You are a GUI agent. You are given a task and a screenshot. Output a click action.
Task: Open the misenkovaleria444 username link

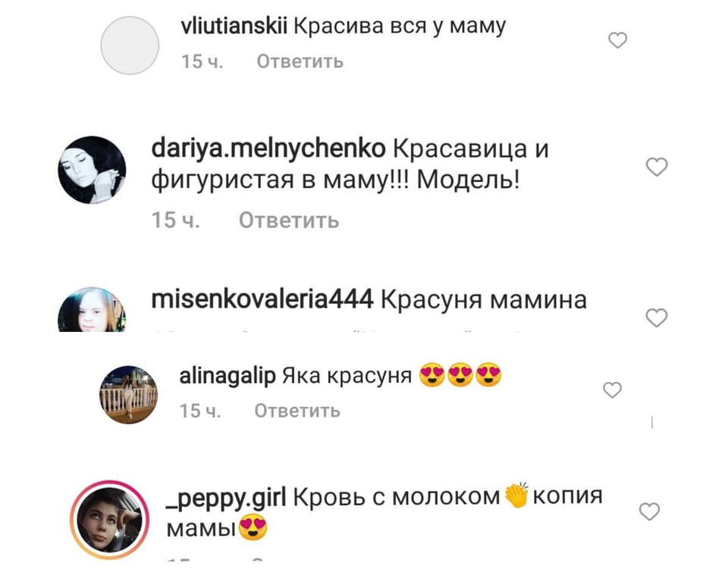tap(262, 299)
